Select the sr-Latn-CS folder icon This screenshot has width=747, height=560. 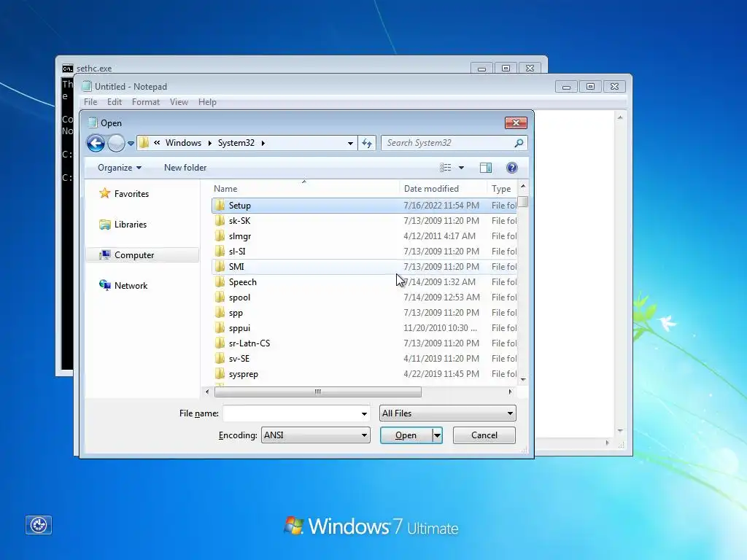220,343
